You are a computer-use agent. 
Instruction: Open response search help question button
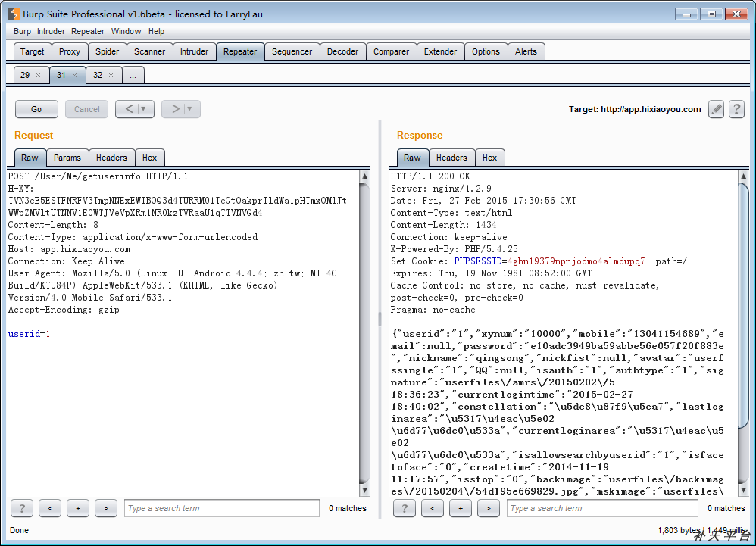coord(405,508)
